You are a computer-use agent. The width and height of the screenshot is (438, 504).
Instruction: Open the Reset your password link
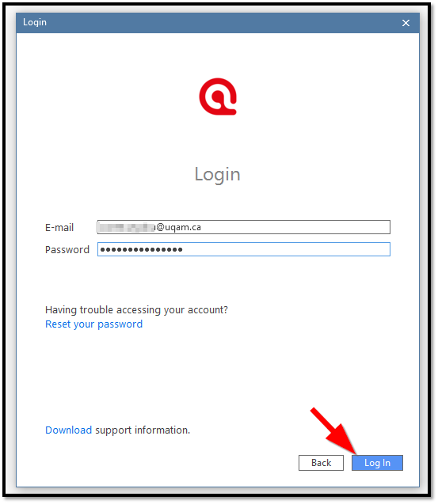click(x=94, y=324)
